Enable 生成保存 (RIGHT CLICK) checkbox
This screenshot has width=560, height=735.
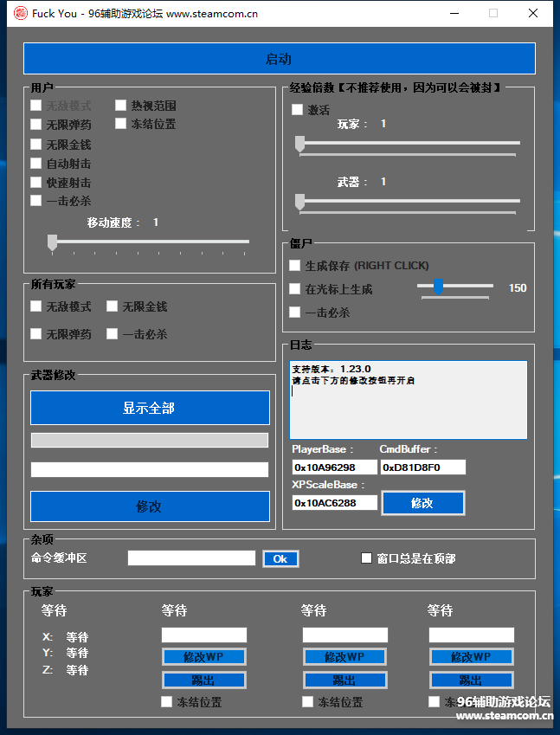295,266
